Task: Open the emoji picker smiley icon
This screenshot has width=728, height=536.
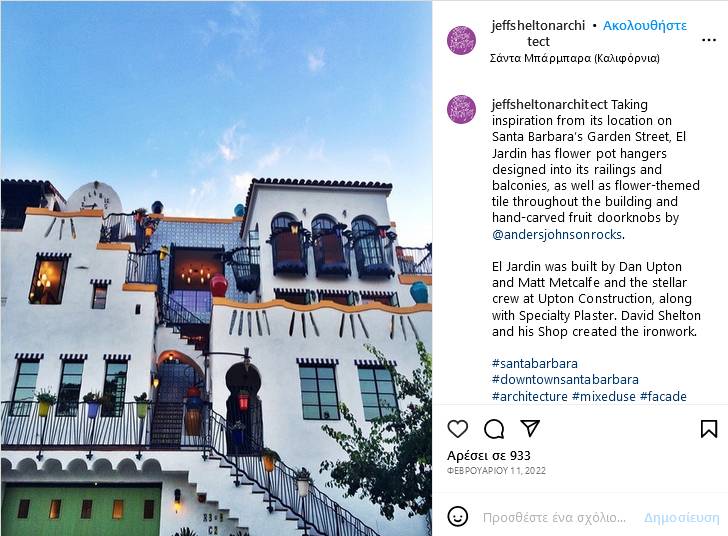Action: [x=457, y=516]
